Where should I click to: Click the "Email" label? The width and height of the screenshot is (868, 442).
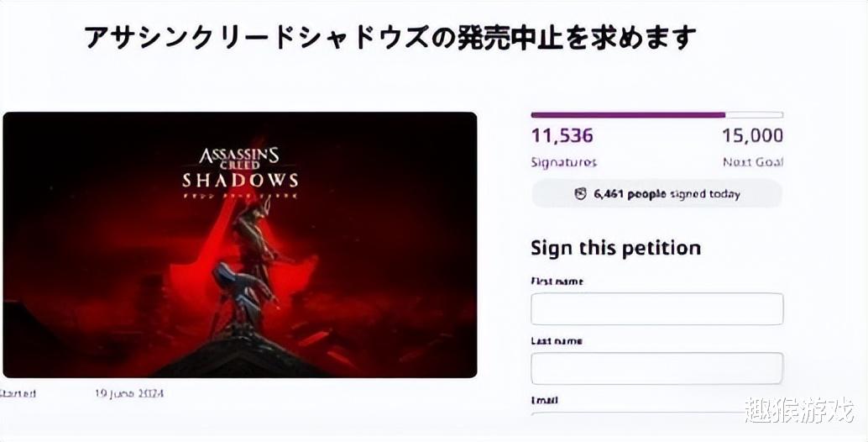pos(545,401)
